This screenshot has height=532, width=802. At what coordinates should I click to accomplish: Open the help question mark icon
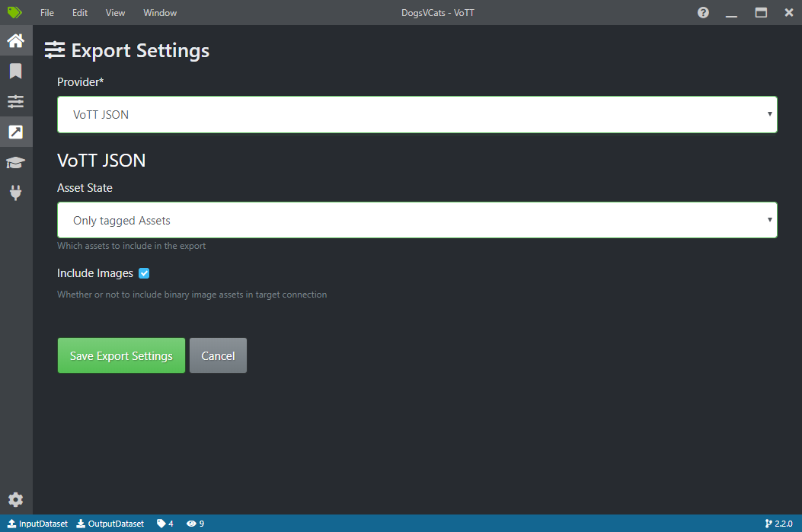click(703, 12)
